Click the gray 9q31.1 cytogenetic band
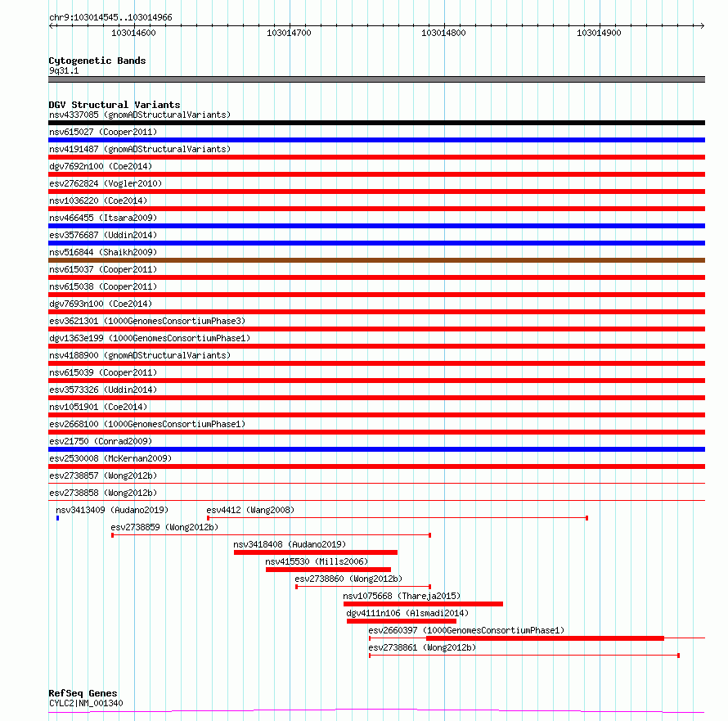The width and height of the screenshot is (728, 721). click(376, 79)
